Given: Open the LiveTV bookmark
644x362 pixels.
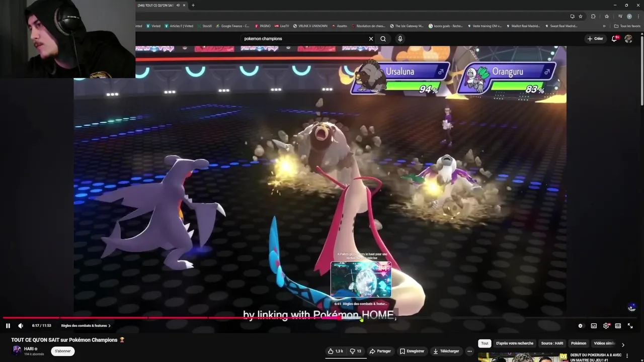Looking at the screenshot, I should pyautogui.click(x=282, y=26).
